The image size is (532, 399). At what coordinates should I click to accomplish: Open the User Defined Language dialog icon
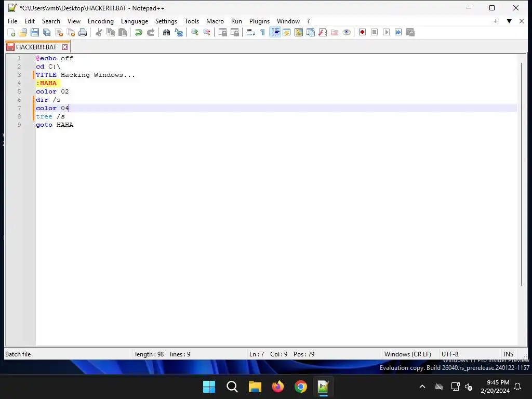287,32
